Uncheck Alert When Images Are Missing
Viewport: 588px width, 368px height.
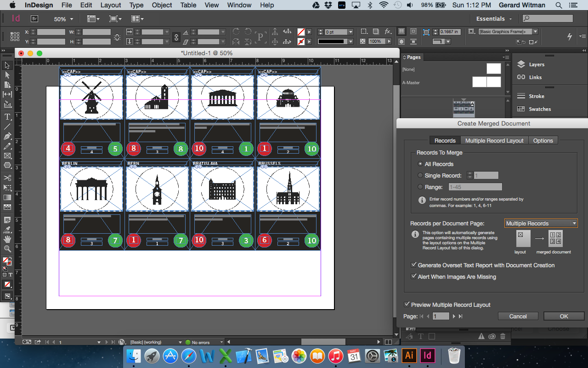(414, 276)
